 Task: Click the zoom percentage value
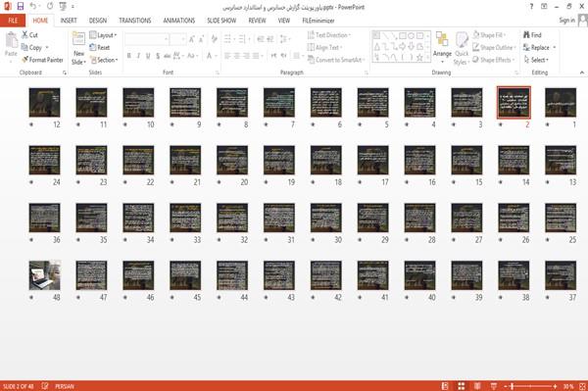pos(568,386)
